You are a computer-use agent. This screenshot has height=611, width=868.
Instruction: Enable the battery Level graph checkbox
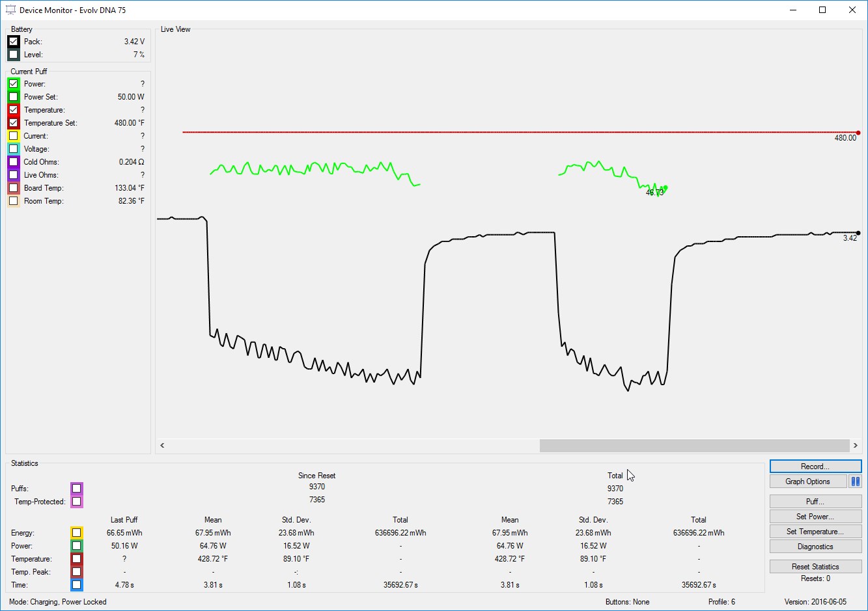tap(13, 55)
